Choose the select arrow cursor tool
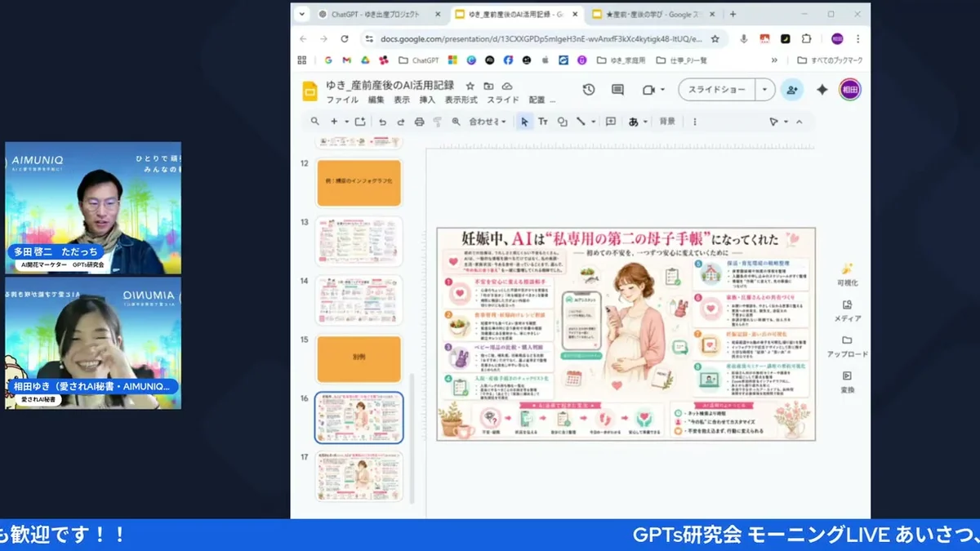 tap(523, 122)
